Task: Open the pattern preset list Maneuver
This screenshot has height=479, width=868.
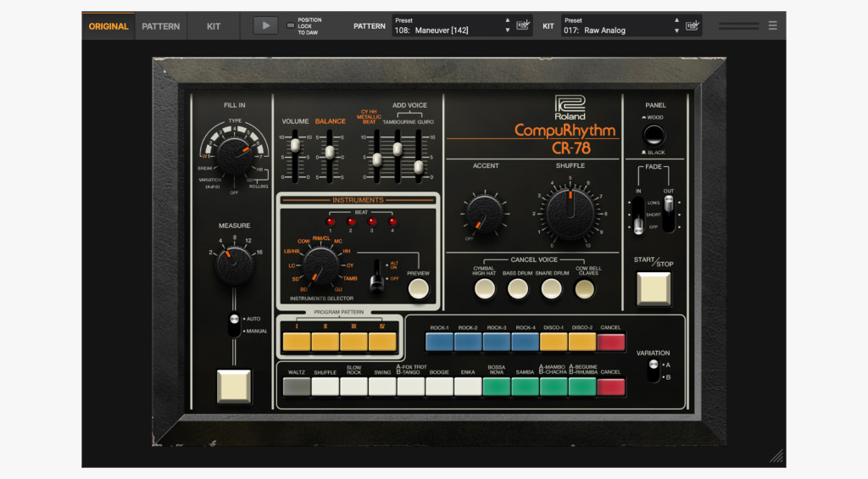Action: click(x=446, y=26)
